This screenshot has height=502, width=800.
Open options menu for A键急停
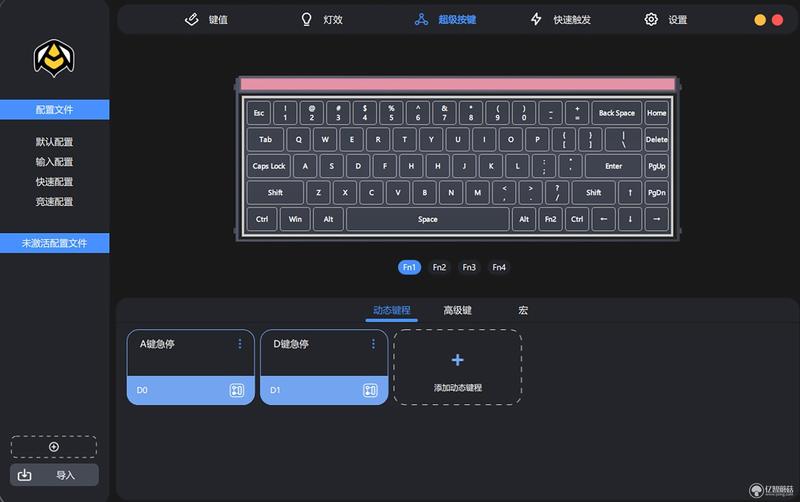coord(240,344)
